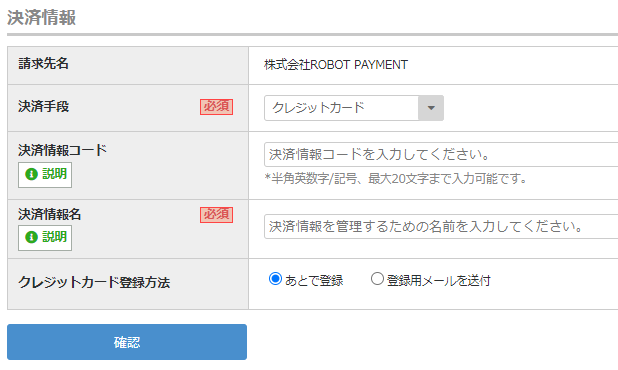Click the クレジットカード登録方法 row label
The height and width of the screenshot is (370, 618).
[94, 283]
